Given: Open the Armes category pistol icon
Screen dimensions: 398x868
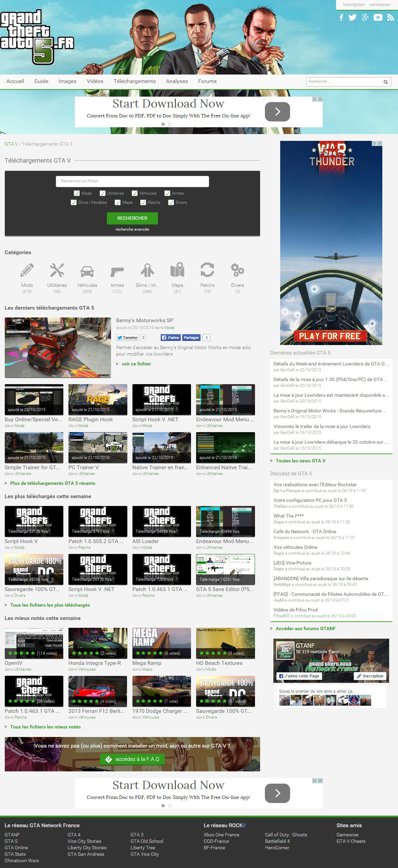Looking at the screenshot, I should [x=117, y=272].
